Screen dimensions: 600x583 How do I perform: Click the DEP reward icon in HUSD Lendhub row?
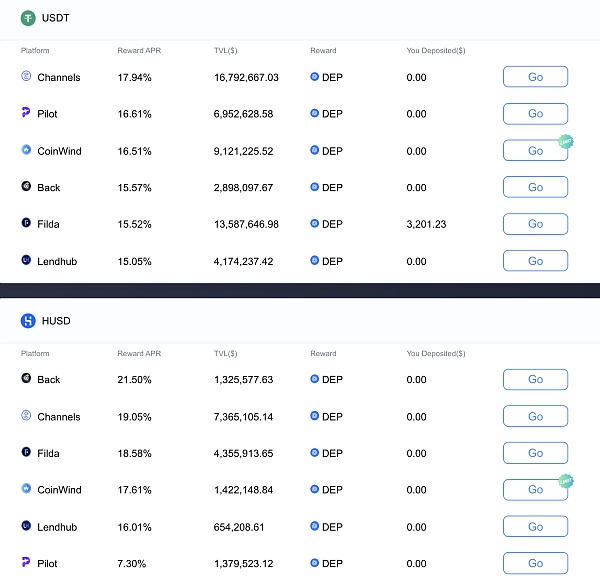[315, 526]
